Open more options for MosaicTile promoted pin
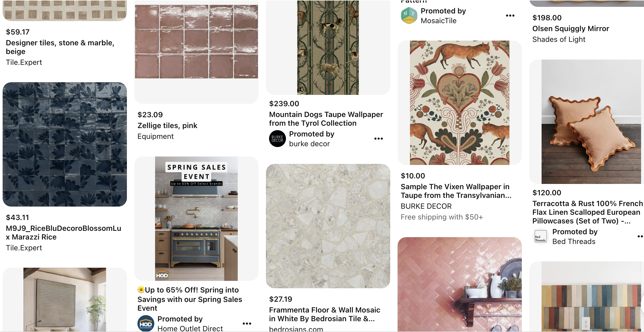 tap(510, 16)
